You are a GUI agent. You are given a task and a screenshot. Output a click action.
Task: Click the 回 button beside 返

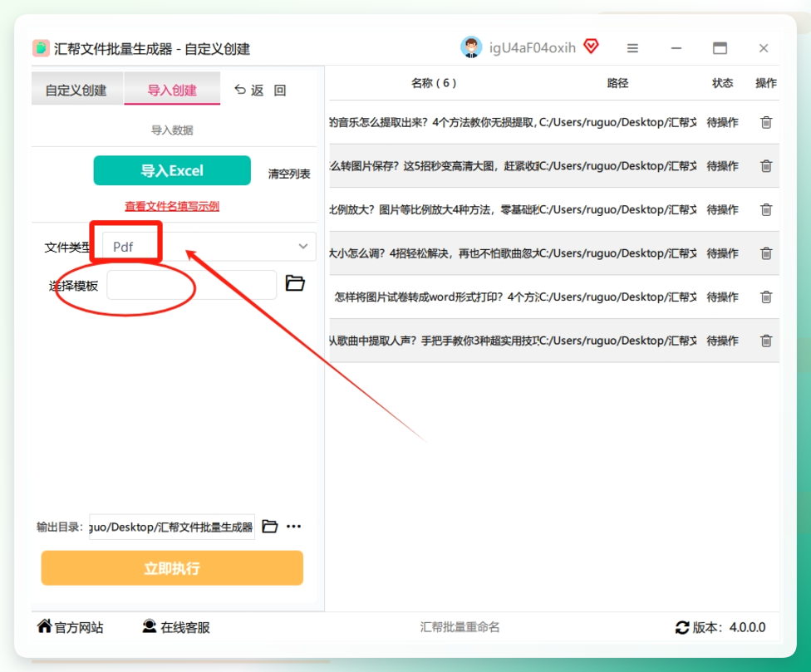click(280, 91)
